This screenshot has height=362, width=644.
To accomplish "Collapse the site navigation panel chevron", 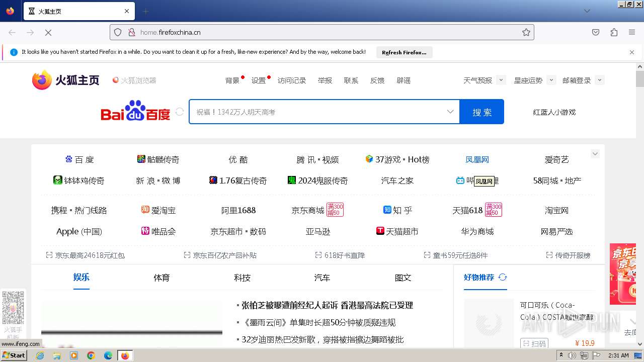I will 595,154.
